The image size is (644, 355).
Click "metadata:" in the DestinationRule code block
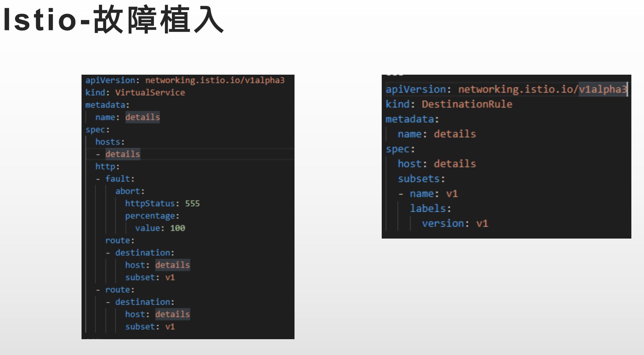click(412, 119)
